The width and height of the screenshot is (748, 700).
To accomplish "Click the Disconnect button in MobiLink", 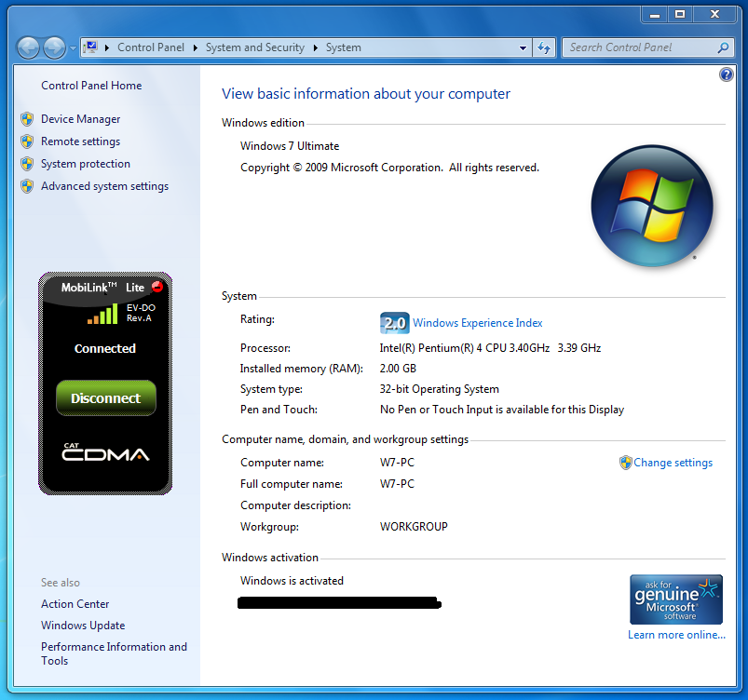I will (106, 398).
